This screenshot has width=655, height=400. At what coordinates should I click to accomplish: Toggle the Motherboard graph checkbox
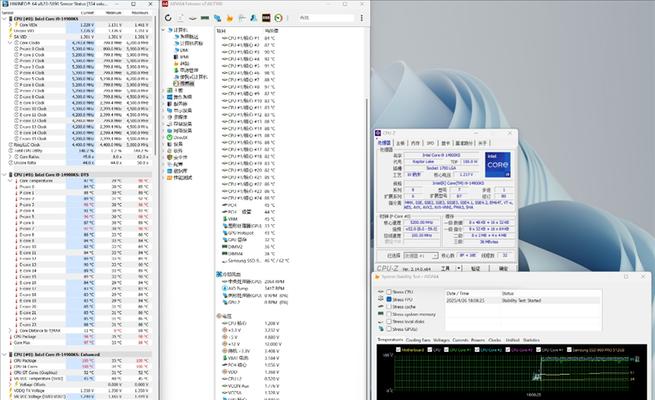click(x=398, y=349)
